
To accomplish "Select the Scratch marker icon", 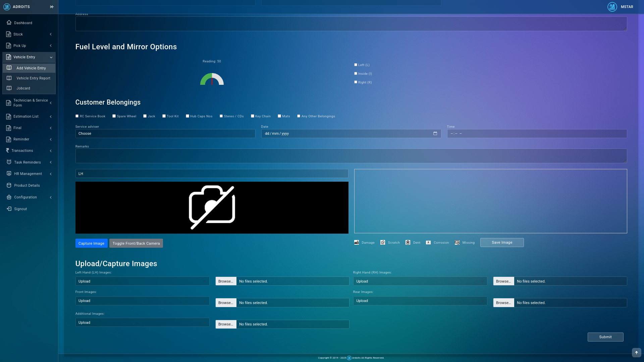I will 383,242.
